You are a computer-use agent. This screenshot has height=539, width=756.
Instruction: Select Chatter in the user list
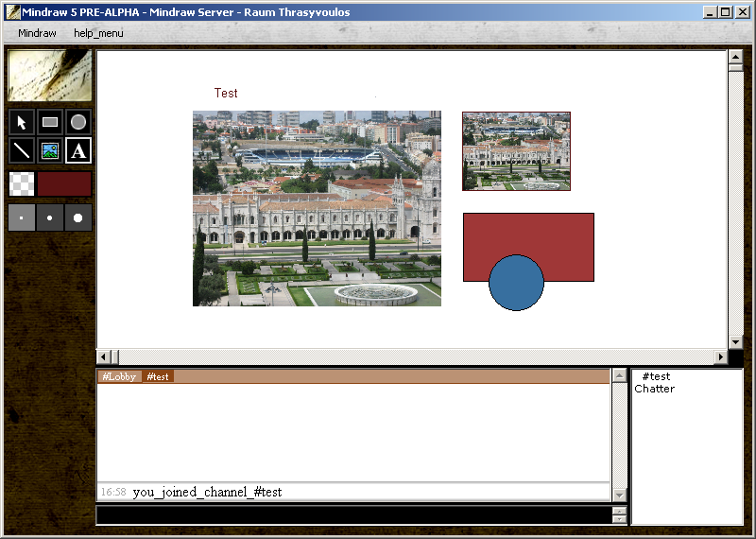654,389
